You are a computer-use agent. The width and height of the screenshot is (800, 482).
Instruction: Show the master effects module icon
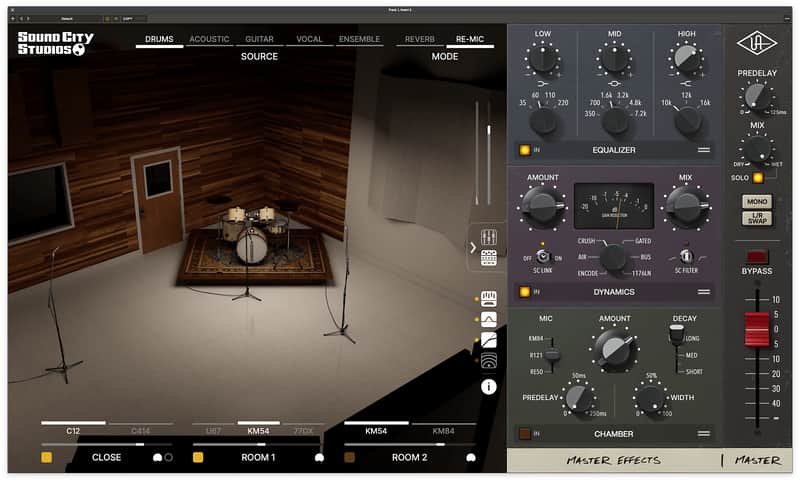pos(489,298)
